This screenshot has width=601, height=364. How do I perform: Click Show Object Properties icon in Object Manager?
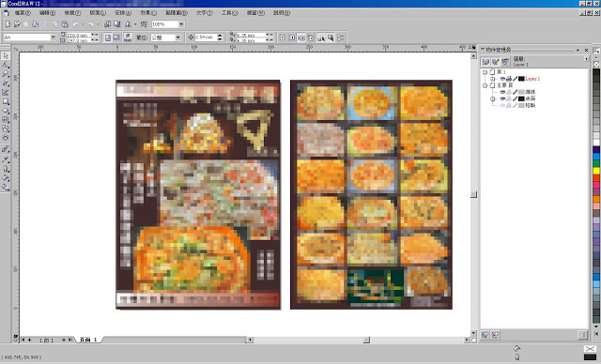tap(485, 62)
